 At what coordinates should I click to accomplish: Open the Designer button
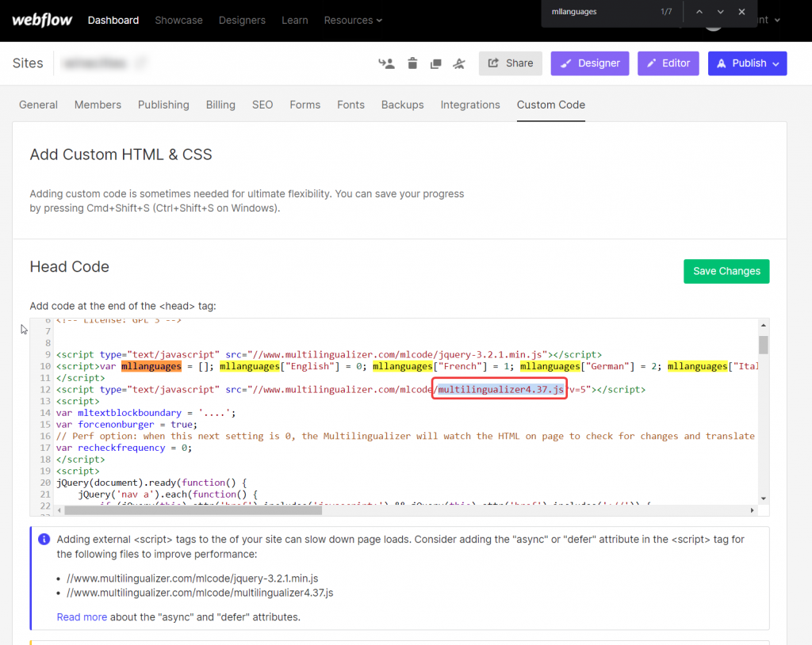(x=590, y=63)
